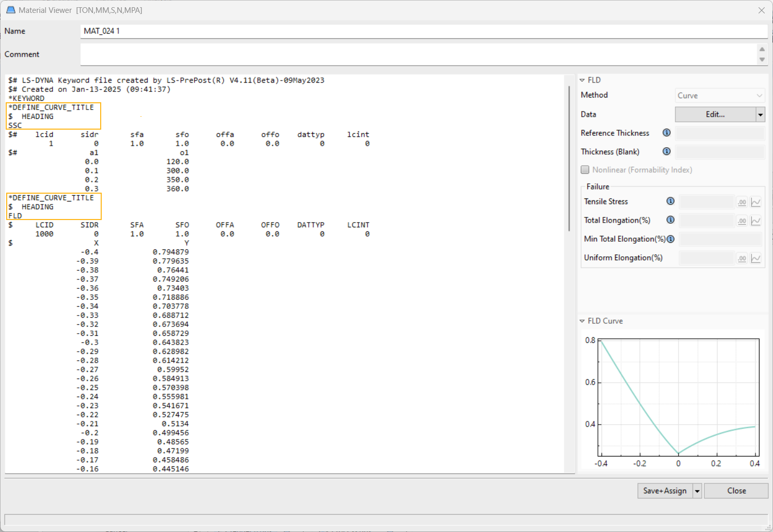Open the curve plot icon next to Tensile Stress
This screenshot has width=773, height=532.
pyautogui.click(x=755, y=201)
